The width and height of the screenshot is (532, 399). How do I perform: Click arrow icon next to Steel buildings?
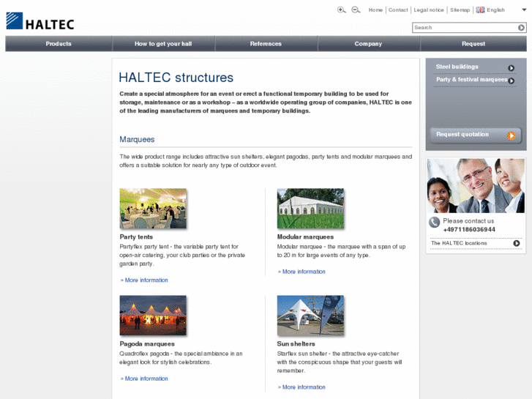tap(511, 68)
